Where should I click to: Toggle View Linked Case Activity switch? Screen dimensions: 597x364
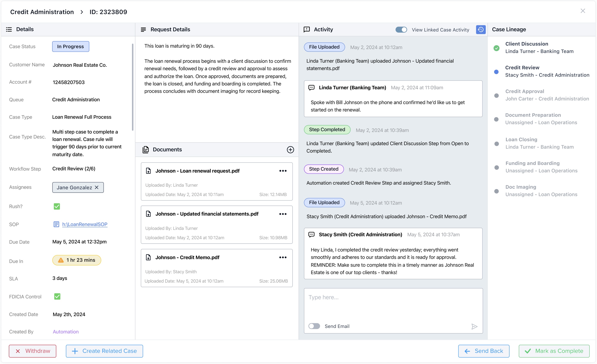[x=401, y=30]
